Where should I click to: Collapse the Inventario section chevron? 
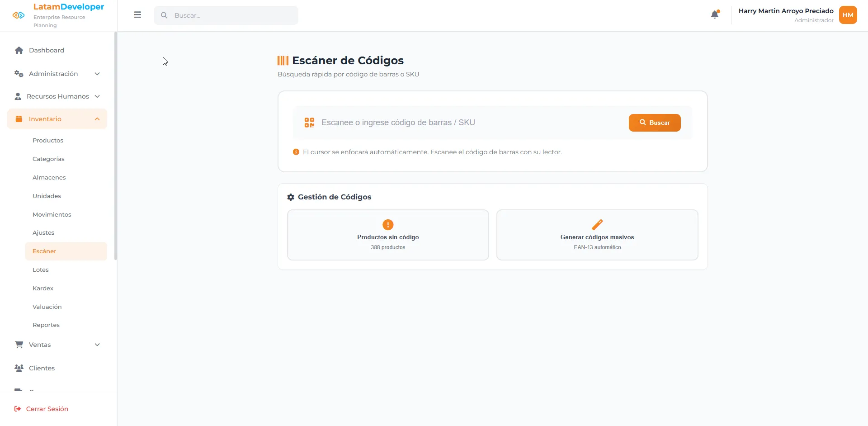97,119
